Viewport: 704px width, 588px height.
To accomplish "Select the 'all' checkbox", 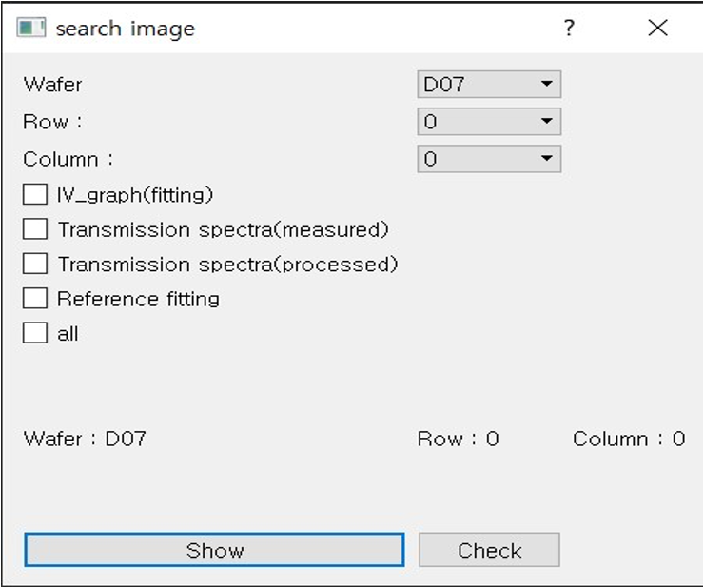I will click(35, 333).
